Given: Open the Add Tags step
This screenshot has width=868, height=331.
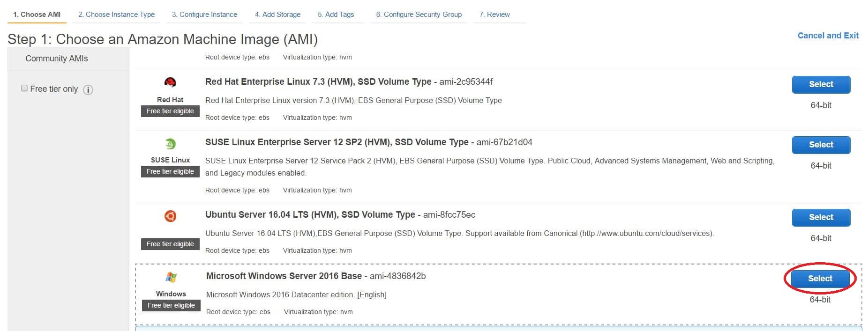Looking at the screenshot, I should coord(336,15).
